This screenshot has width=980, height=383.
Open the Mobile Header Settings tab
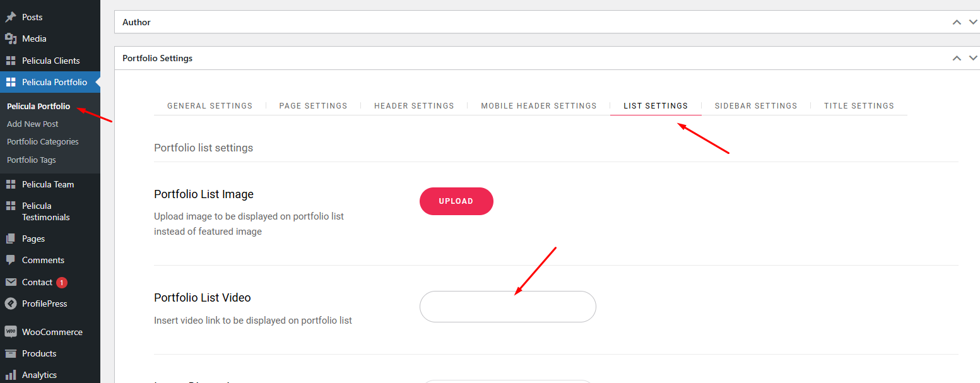[539, 105]
